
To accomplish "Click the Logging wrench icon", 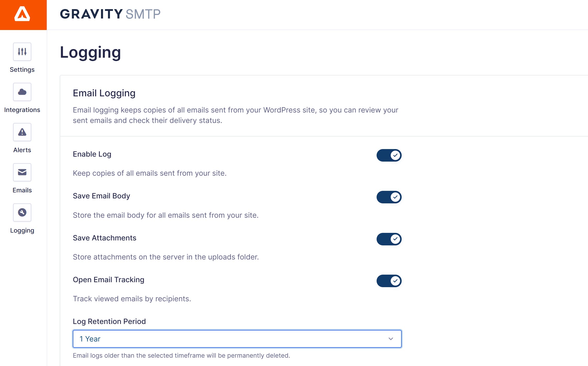I will tap(22, 212).
